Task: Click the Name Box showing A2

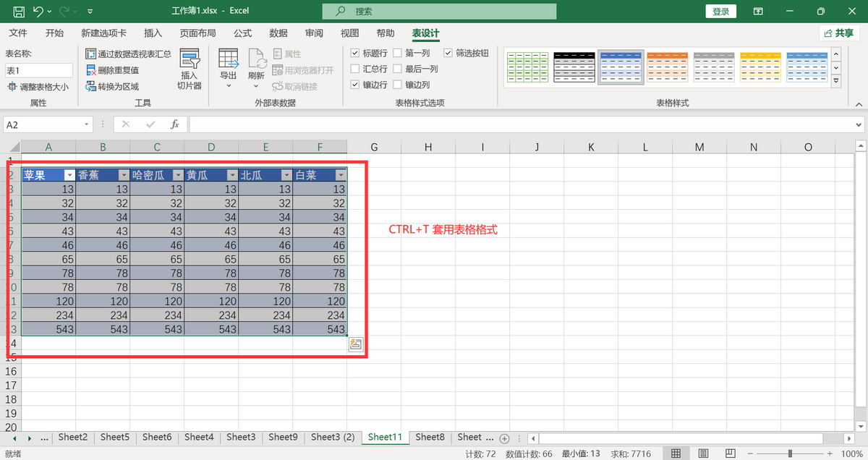Action: point(43,124)
